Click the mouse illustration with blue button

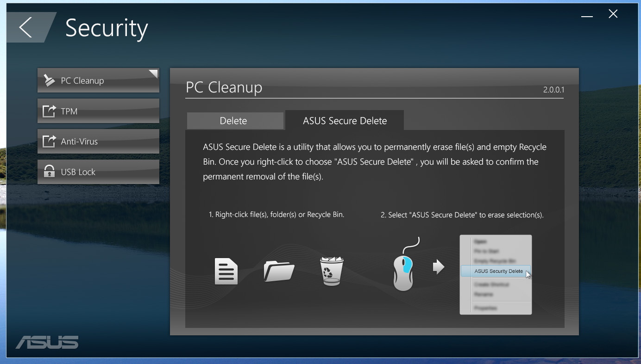(x=403, y=272)
